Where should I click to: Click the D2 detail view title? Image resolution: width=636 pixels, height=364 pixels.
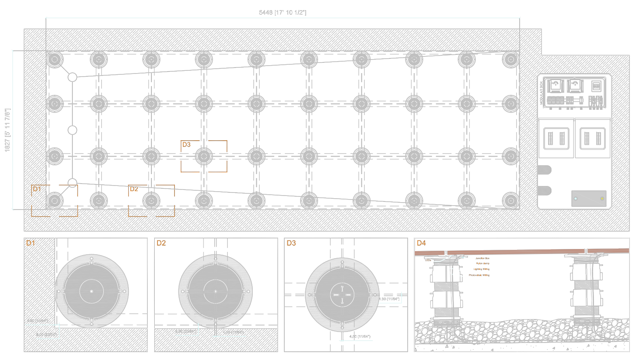pyautogui.click(x=161, y=243)
